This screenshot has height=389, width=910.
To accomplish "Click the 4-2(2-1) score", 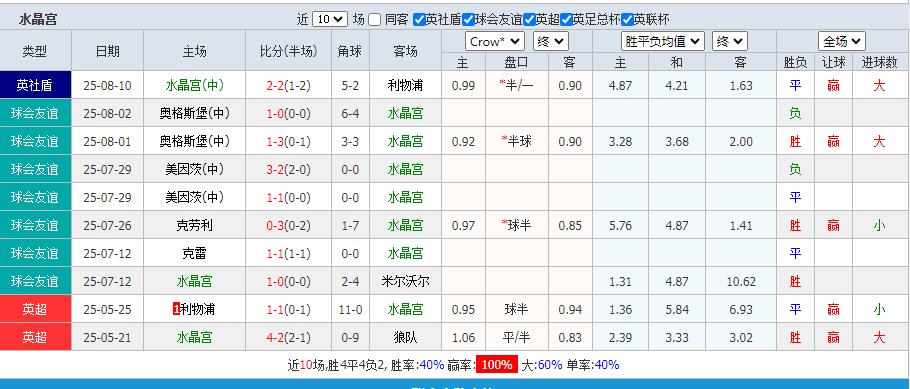I will 288,337.
